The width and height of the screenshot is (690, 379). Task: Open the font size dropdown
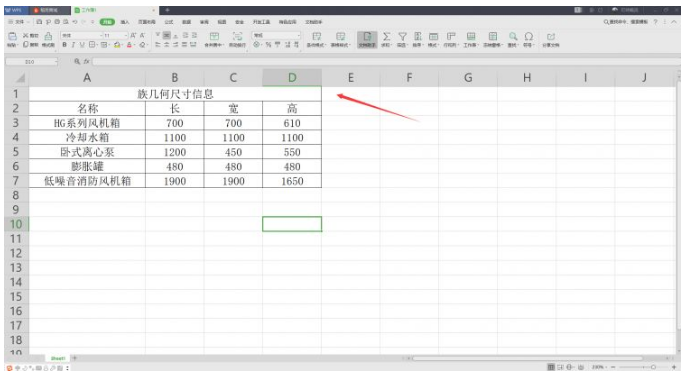point(126,35)
